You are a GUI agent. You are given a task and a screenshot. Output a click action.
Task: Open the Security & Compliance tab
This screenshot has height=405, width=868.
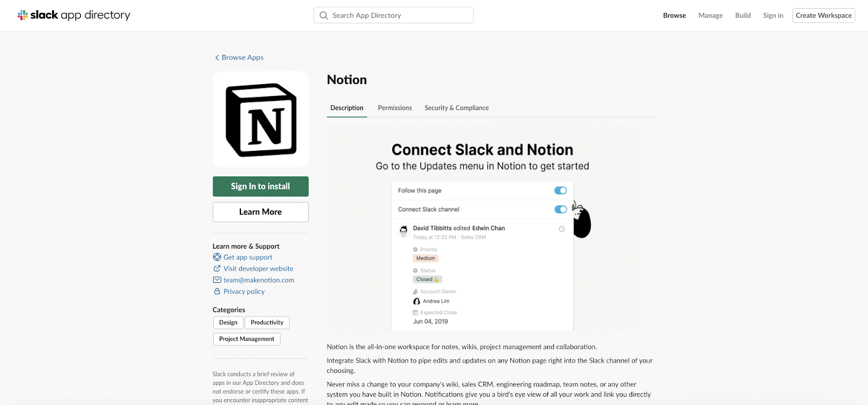point(457,108)
